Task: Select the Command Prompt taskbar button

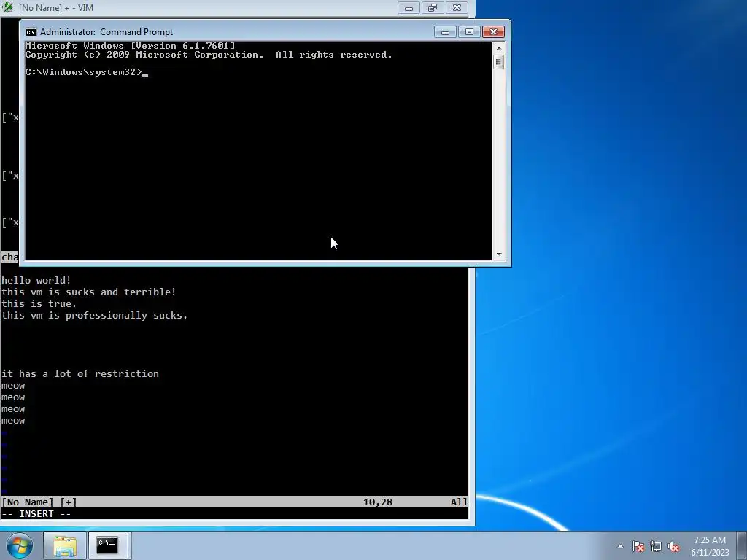Action: (108, 545)
